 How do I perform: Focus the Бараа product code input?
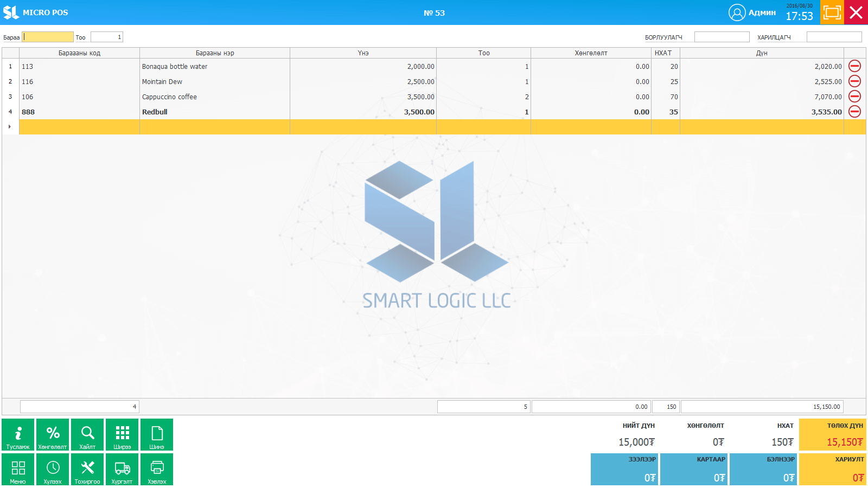click(x=48, y=37)
